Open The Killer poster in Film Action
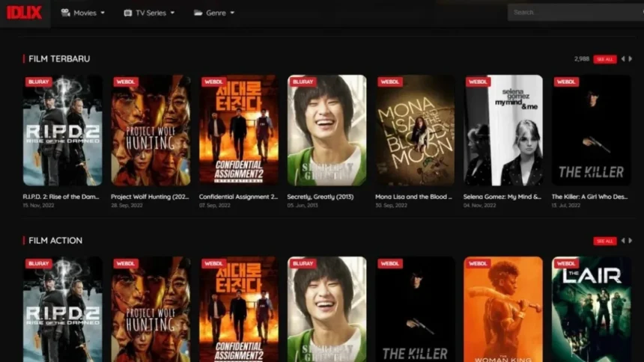644x362 pixels. coord(415,309)
